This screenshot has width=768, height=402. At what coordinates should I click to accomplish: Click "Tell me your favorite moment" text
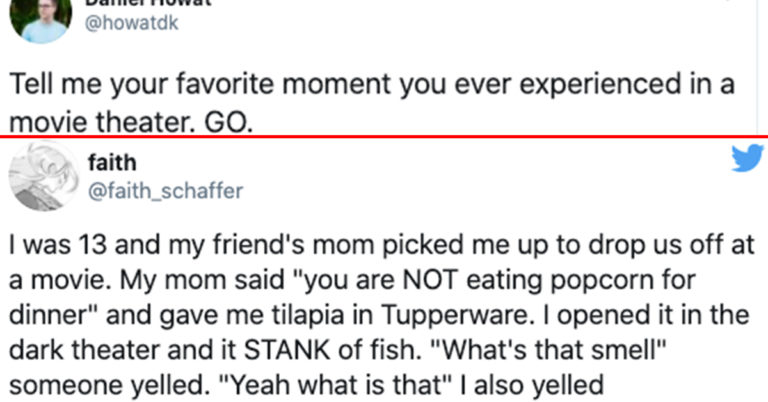137,85
